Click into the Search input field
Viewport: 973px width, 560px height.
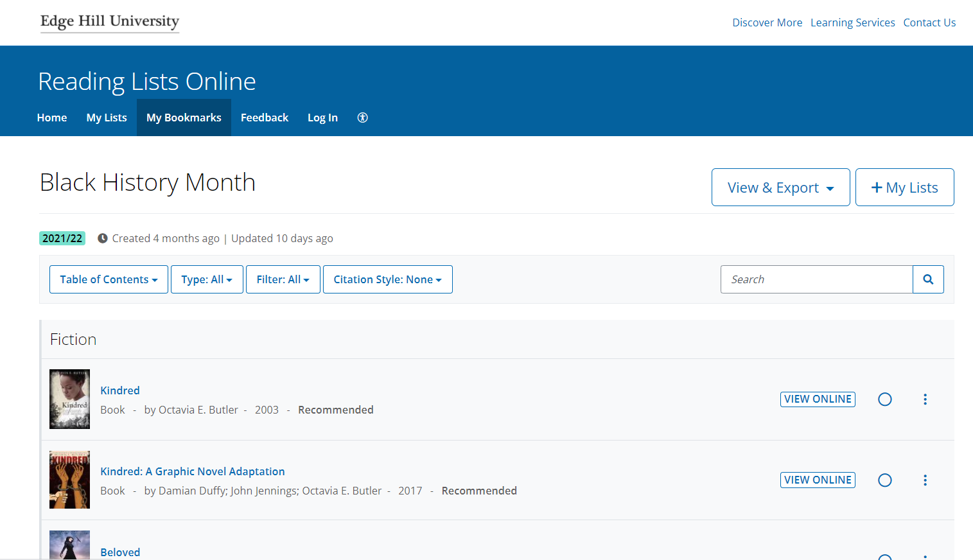click(x=816, y=279)
